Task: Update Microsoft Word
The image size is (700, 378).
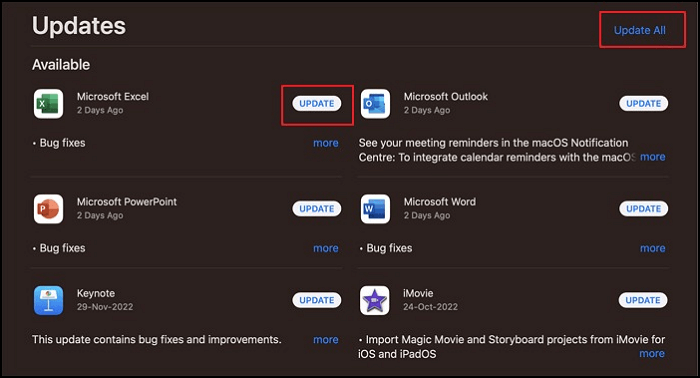Action: click(x=643, y=209)
